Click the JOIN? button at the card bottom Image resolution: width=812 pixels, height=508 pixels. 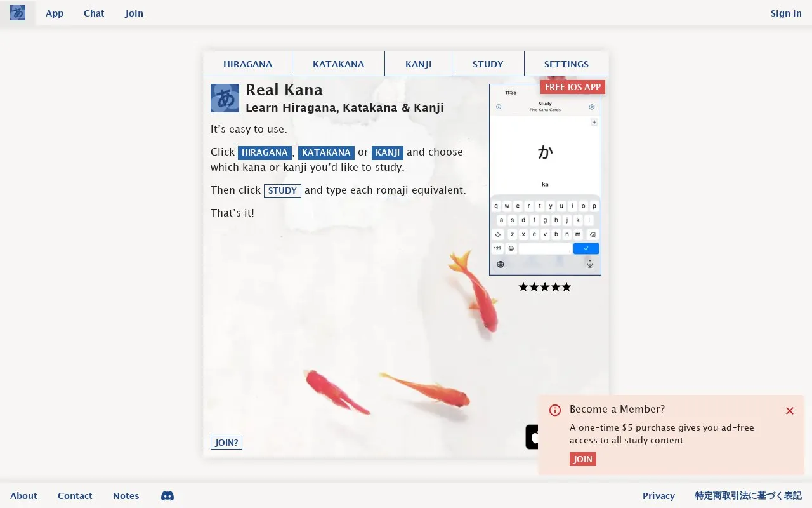point(226,443)
